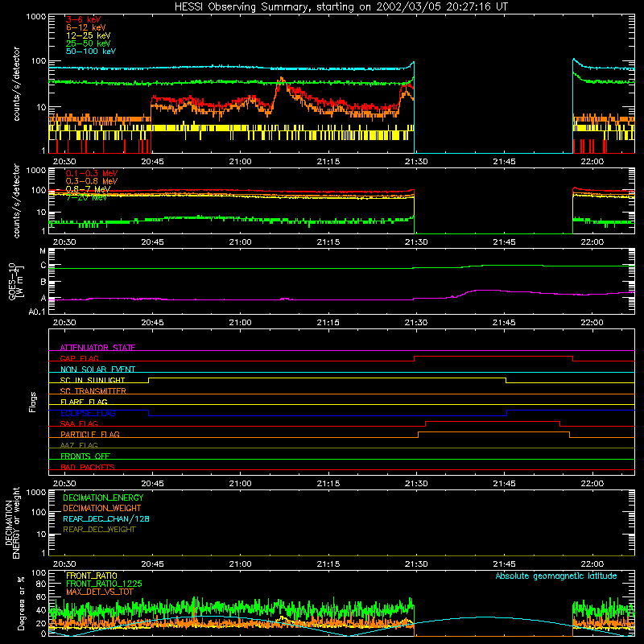Click the FRONT_RATIO legend label
Screen dimensions: 644x644
tap(92, 576)
